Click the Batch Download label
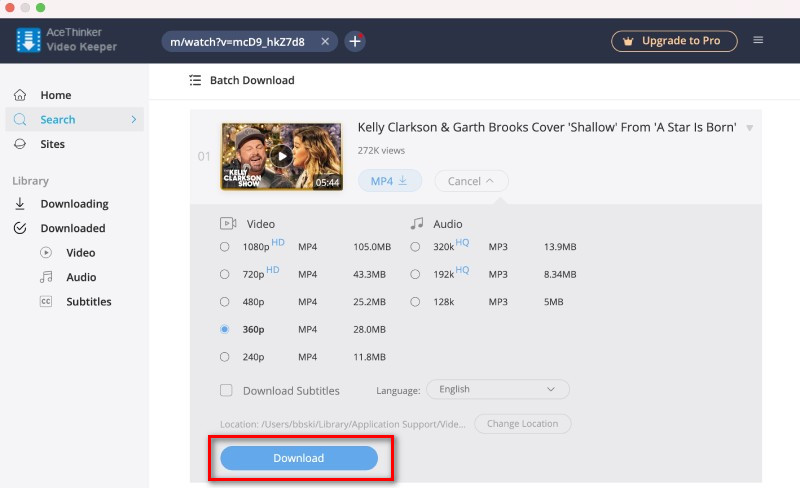 tap(252, 80)
